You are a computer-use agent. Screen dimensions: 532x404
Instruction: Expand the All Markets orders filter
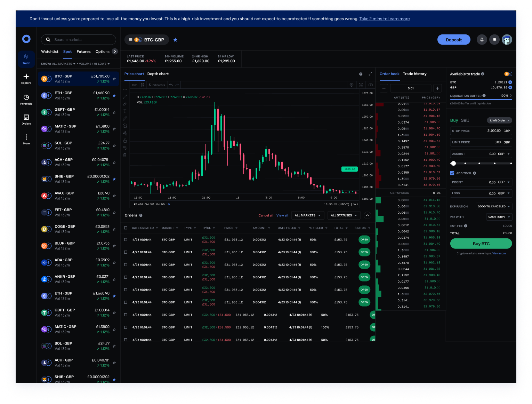coord(307,215)
